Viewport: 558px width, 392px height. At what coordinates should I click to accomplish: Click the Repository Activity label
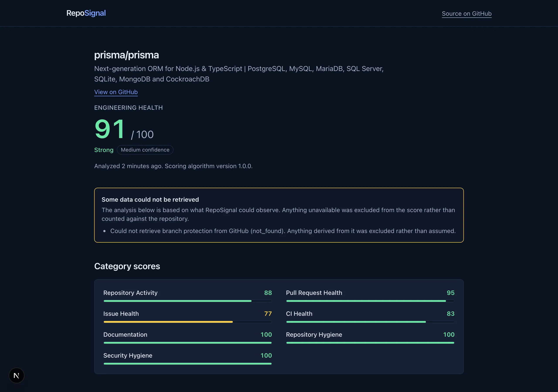click(131, 293)
